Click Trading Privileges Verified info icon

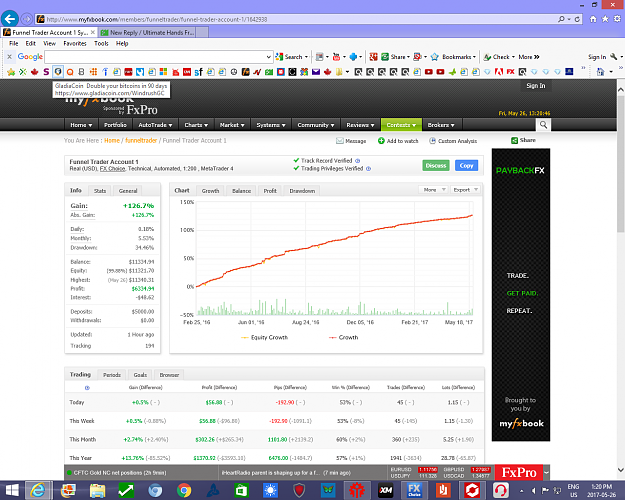tap(368, 169)
